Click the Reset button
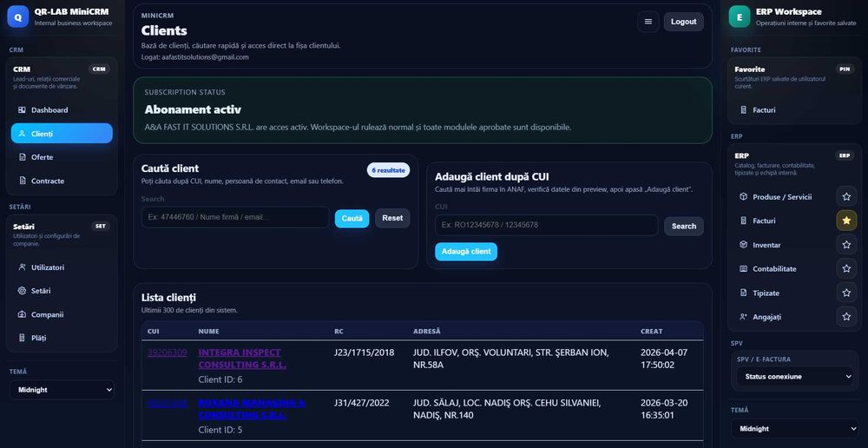 point(392,218)
